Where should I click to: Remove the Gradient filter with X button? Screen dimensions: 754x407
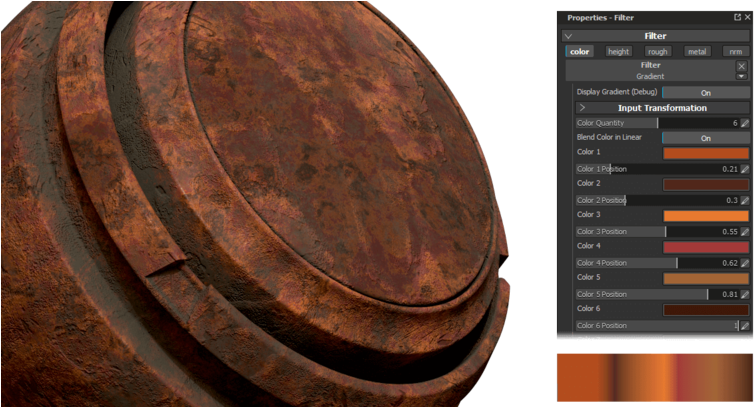click(x=741, y=66)
